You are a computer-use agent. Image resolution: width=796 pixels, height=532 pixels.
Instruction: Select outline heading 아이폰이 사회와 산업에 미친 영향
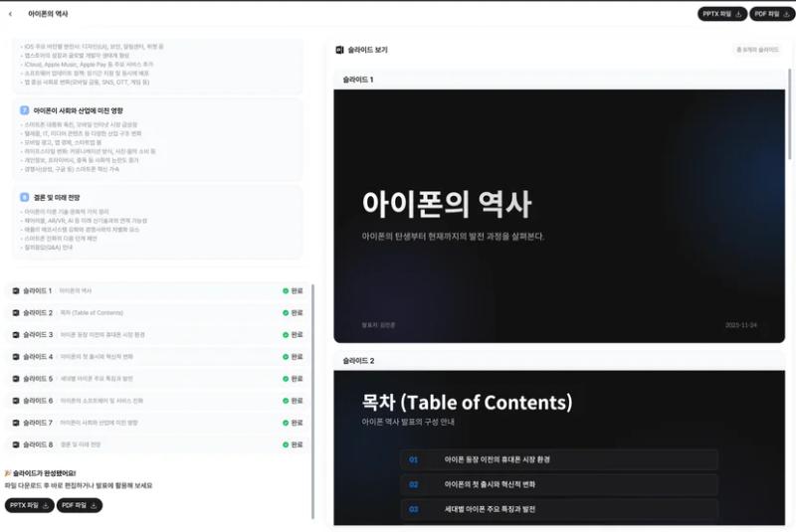tap(79, 110)
